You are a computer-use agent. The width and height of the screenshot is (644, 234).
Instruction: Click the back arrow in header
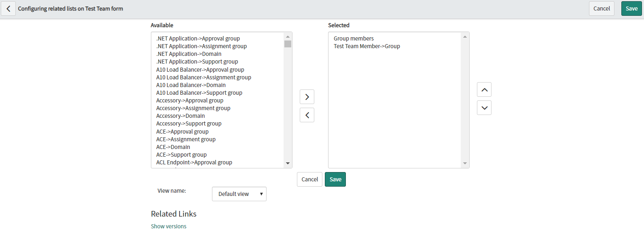click(8, 9)
